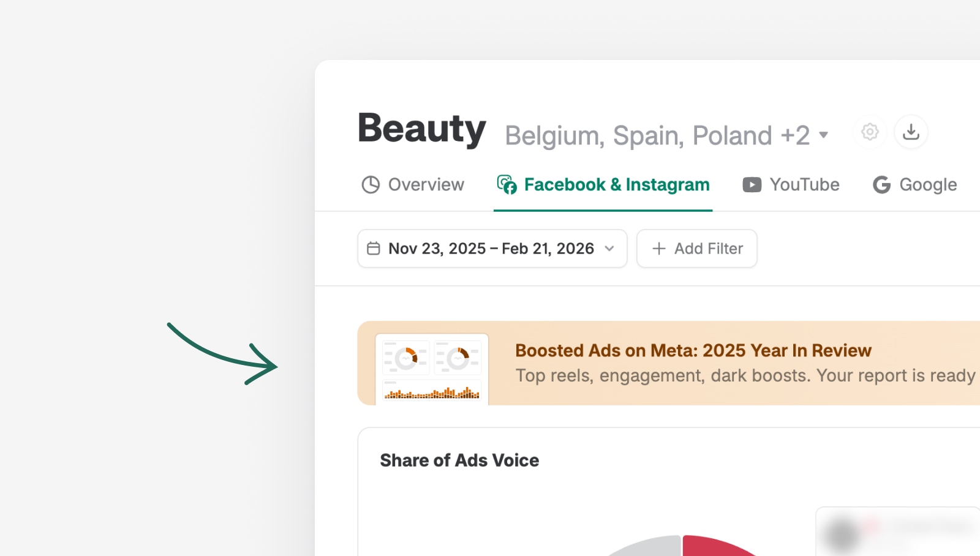Screen dimensions: 980x556
Task: Open Boosted Ads on Meta report title
Action: [693, 350]
